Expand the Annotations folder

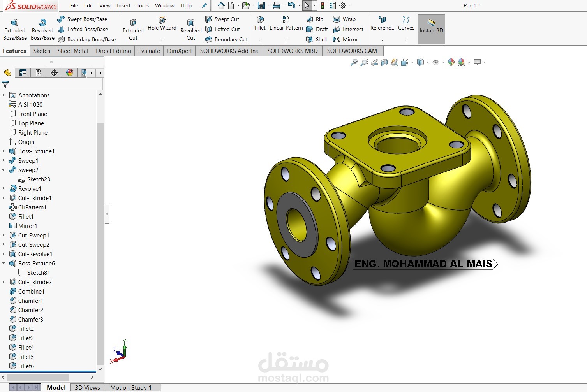coord(4,95)
